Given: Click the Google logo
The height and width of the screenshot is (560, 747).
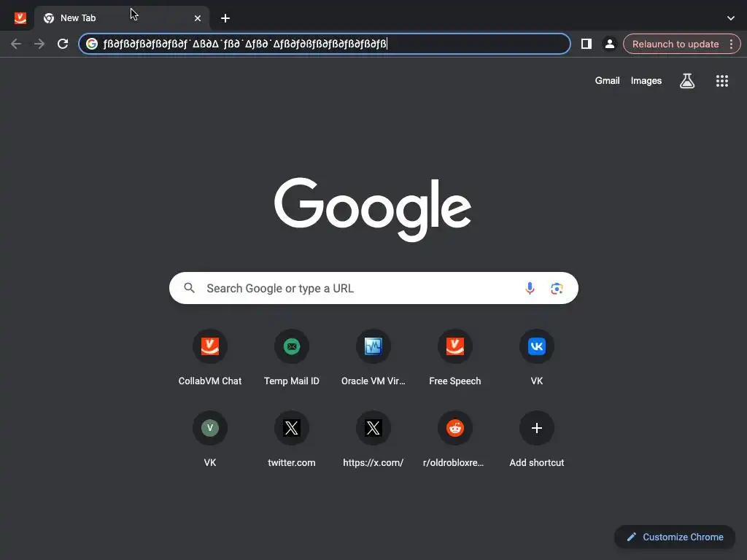Looking at the screenshot, I should (373, 209).
